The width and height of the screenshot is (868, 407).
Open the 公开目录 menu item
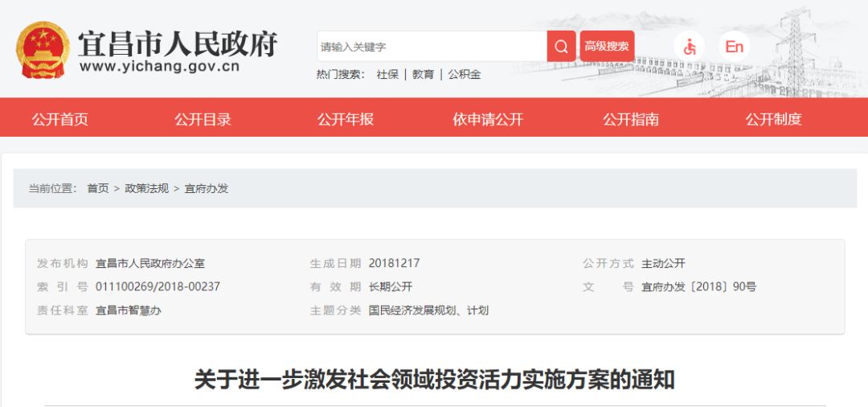(x=203, y=119)
